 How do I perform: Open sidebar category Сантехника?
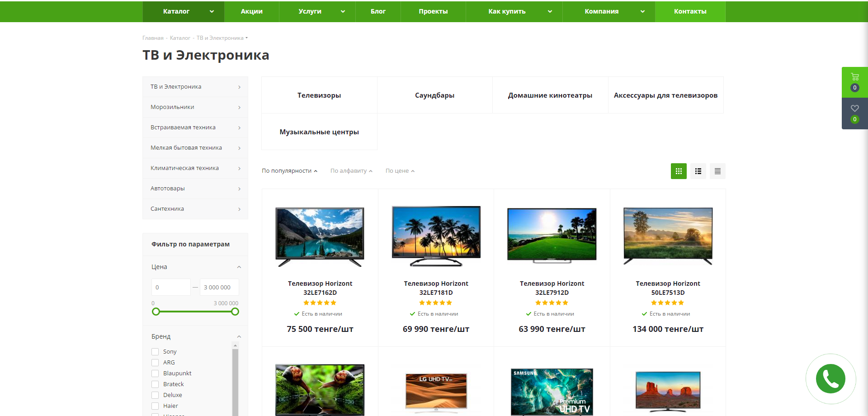pos(195,209)
